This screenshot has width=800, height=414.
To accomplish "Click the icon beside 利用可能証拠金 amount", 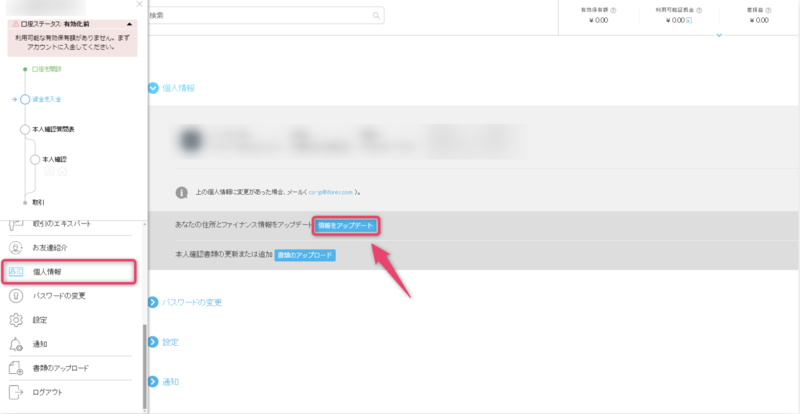I will point(689,20).
